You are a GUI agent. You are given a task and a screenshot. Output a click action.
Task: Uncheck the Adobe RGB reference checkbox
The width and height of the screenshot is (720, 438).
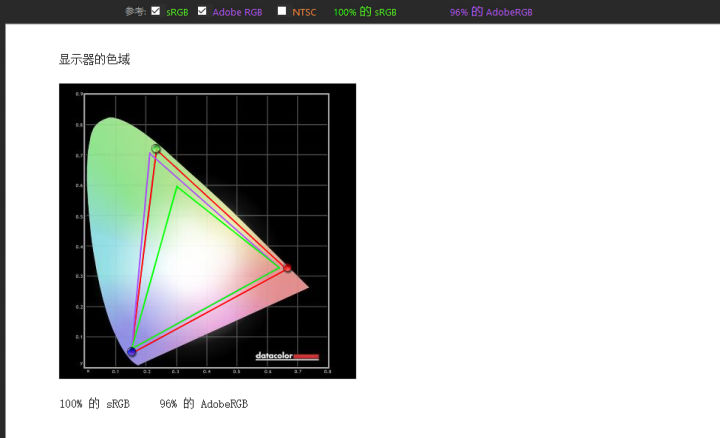pos(202,11)
